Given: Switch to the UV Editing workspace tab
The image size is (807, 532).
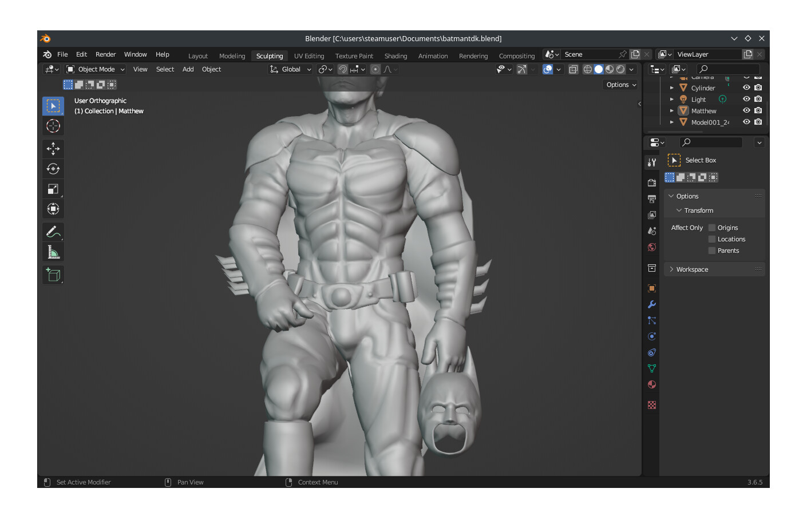Looking at the screenshot, I should 309,56.
